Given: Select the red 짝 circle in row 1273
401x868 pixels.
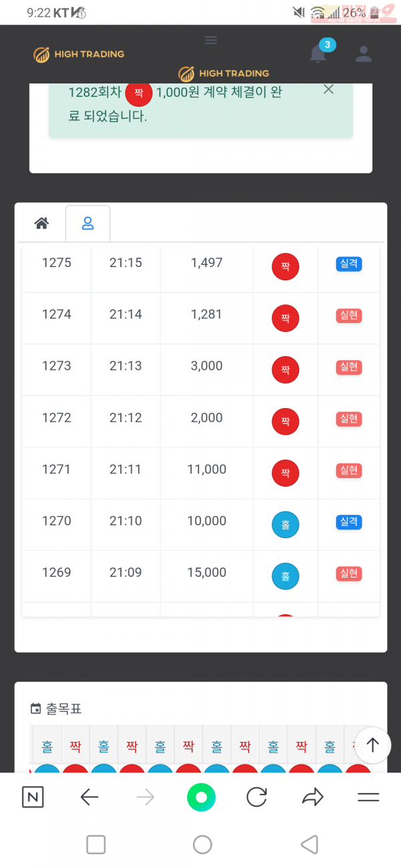Looking at the screenshot, I should click(x=285, y=370).
